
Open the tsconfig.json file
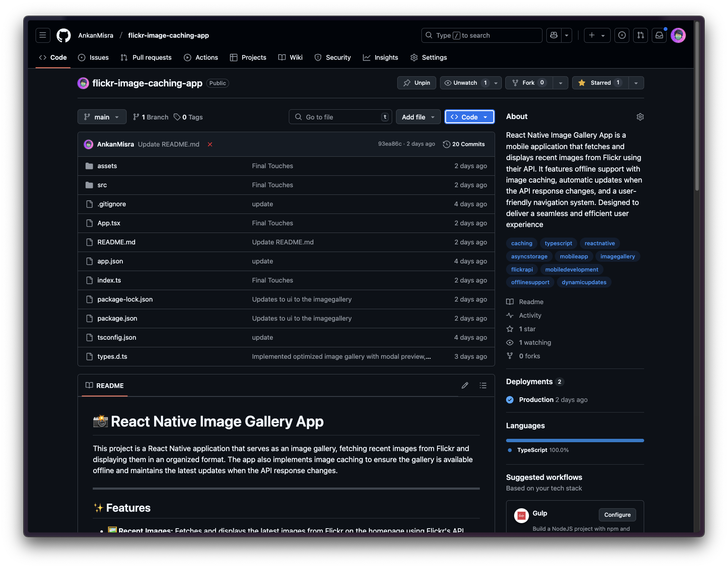click(116, 338)
